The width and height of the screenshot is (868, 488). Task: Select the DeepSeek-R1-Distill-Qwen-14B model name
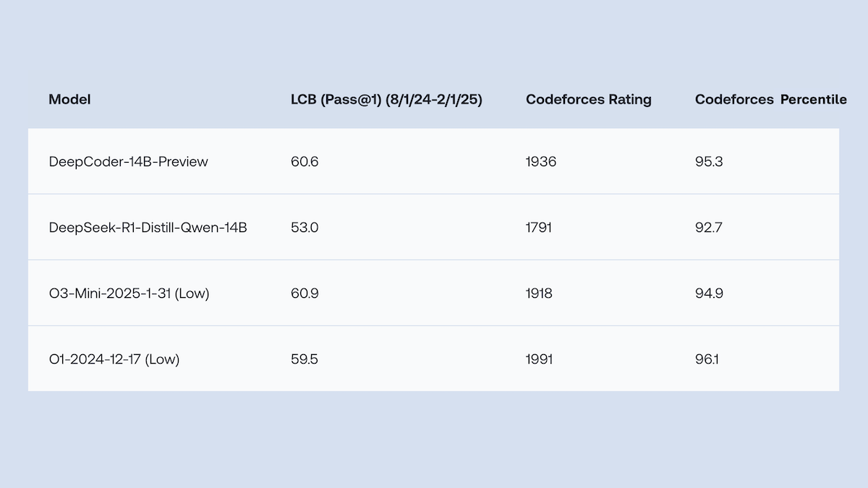click(x=148, y=228)
